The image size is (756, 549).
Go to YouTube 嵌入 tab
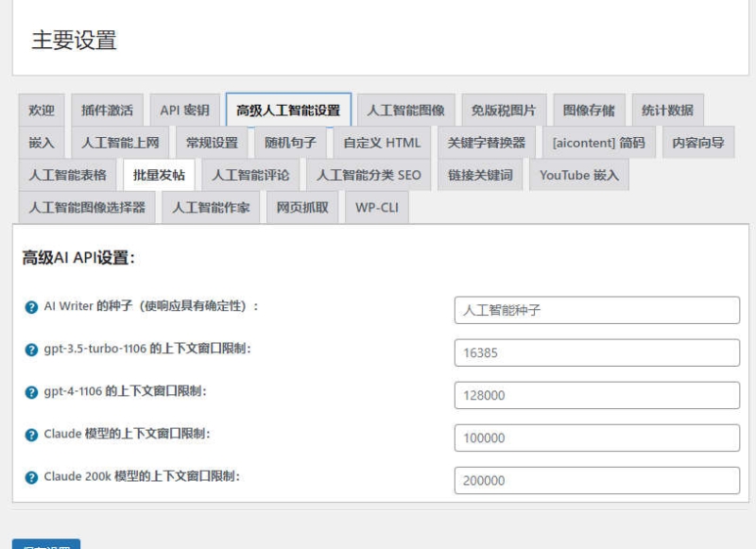pos(579,175)
